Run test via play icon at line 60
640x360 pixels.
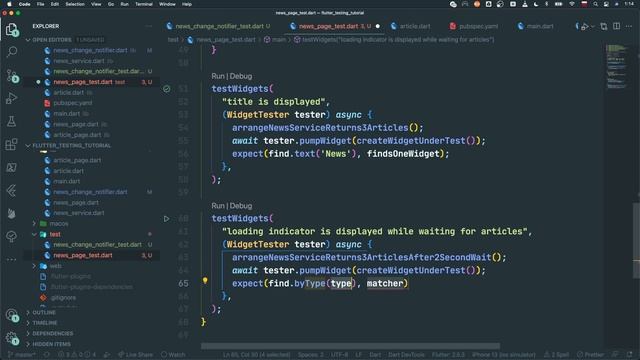point(167,219)
